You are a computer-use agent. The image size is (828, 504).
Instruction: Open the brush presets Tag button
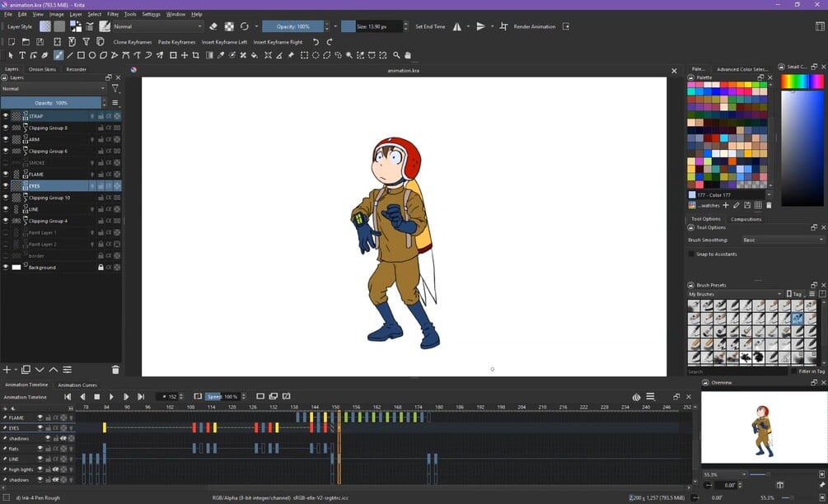[x=793, y=294]
